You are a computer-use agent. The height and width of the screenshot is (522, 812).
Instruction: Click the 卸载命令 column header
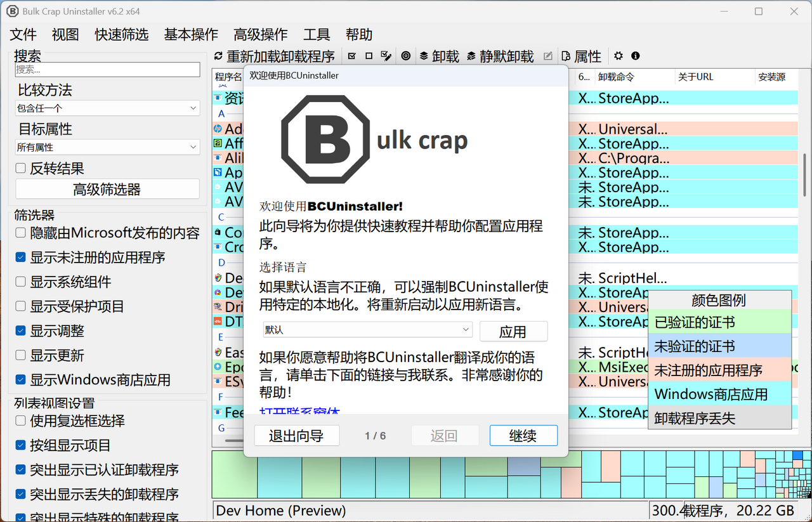(635, 77)
